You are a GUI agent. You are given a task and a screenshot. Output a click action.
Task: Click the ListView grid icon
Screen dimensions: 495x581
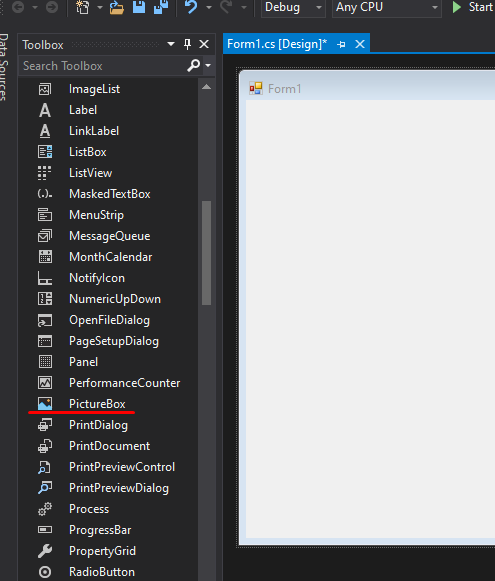pyautogui.click(x=45, y=173)
